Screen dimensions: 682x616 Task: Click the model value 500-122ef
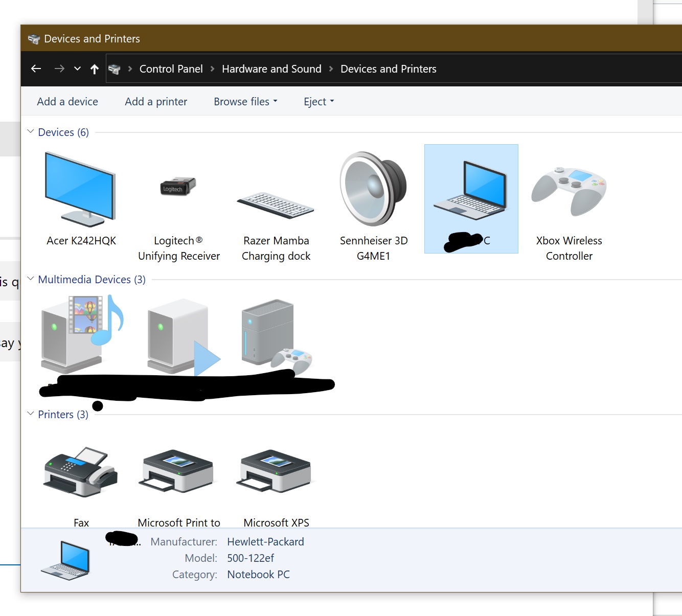click(x=251, y=558)
